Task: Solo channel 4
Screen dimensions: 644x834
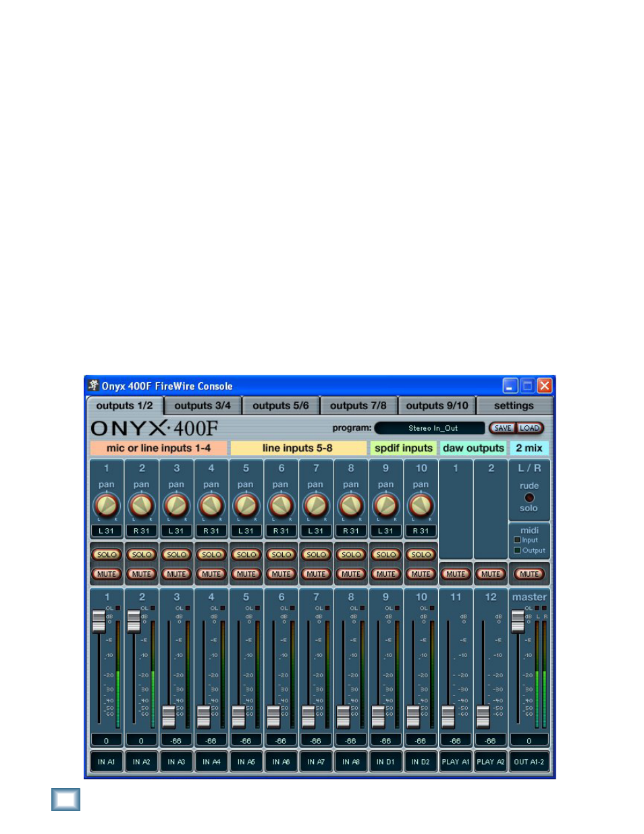Action: point(211,554)
